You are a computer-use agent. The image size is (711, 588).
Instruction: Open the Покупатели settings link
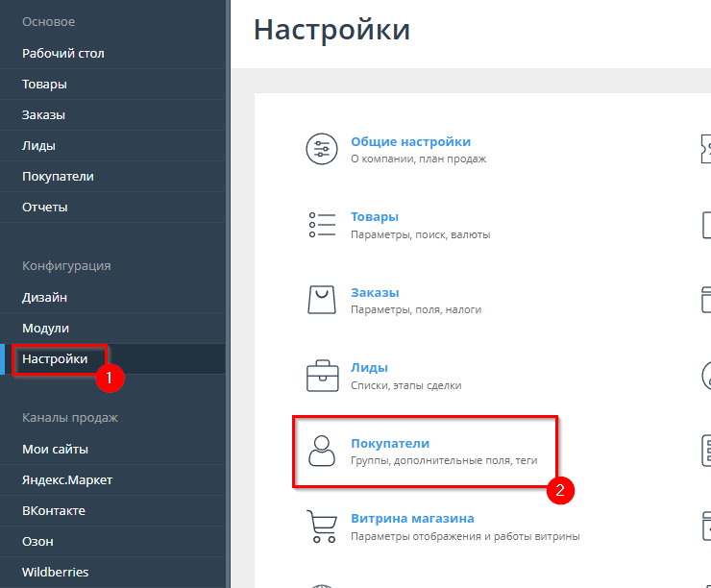coord(390,444)
